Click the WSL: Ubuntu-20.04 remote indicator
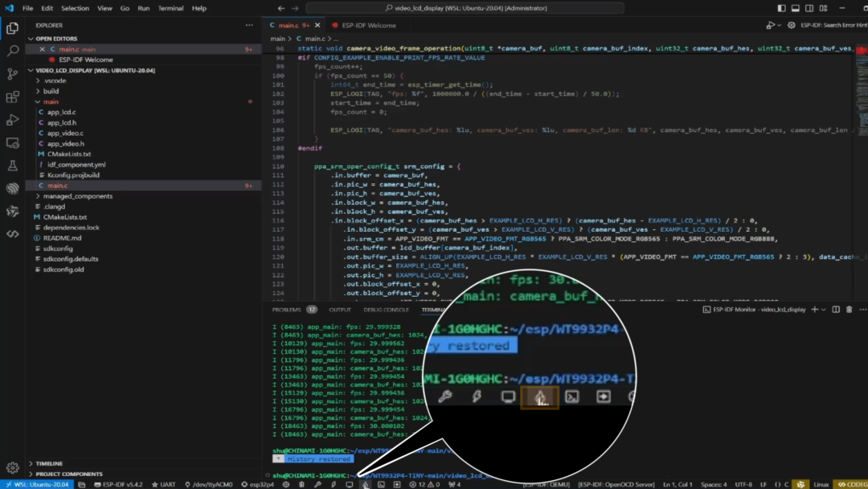The height and width of the screenshot is (489, 868). pos(37,484)
